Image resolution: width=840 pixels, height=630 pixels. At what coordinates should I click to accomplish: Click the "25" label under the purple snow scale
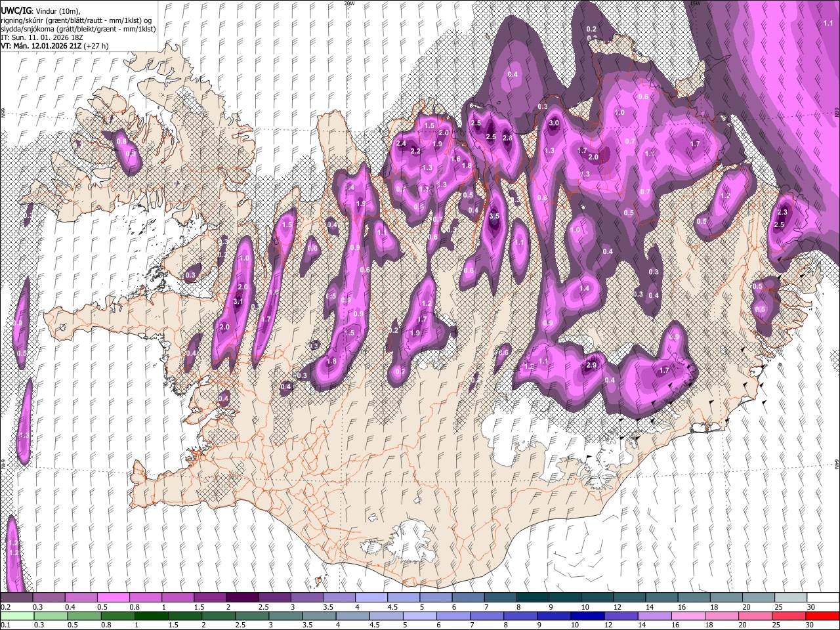778,607
